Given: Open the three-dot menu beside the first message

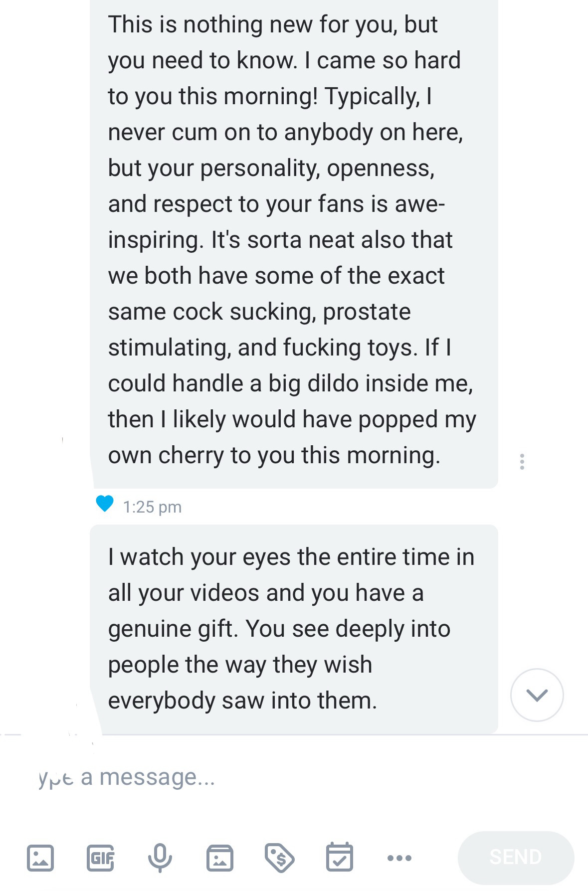Looking at the screenshot, I should (x=522, y=462).
